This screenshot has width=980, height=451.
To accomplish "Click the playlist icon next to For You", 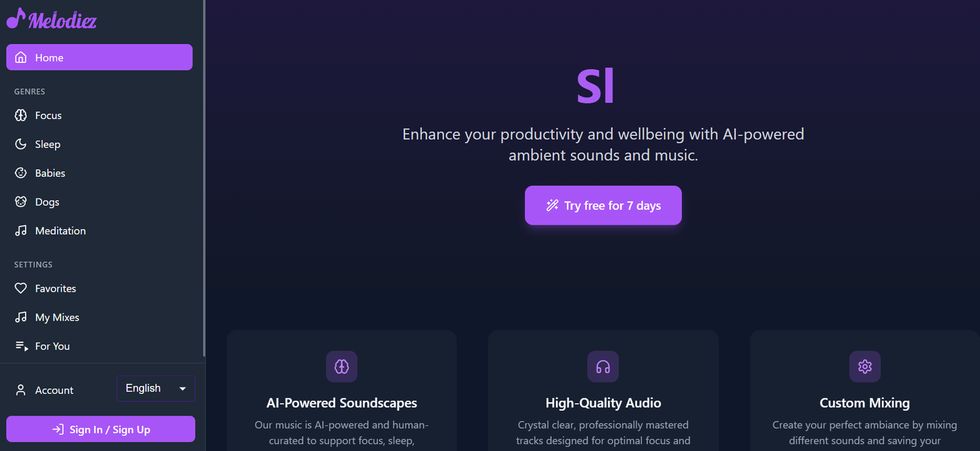I will [x=21, y=346].
